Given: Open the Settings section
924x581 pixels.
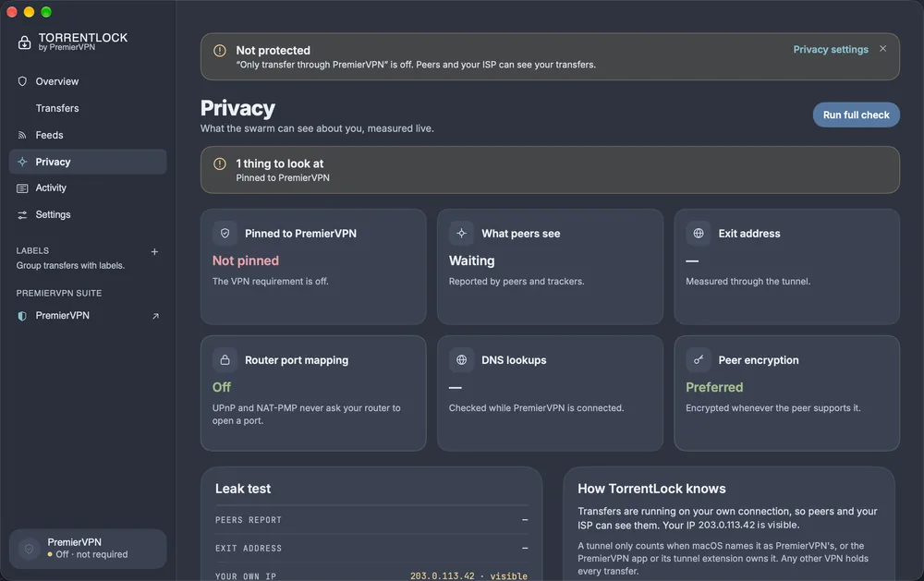Looking at the screenshot, I should (88, 215).
